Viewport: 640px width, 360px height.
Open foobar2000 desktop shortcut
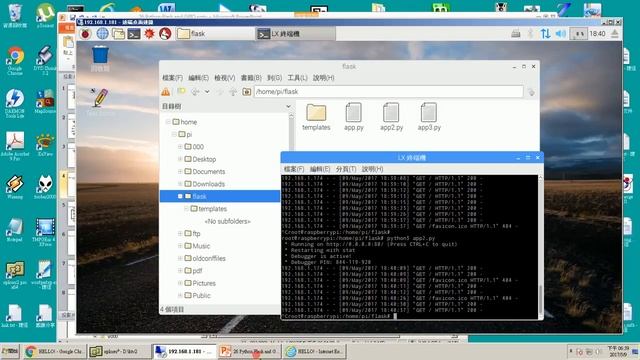coord(44,187)
